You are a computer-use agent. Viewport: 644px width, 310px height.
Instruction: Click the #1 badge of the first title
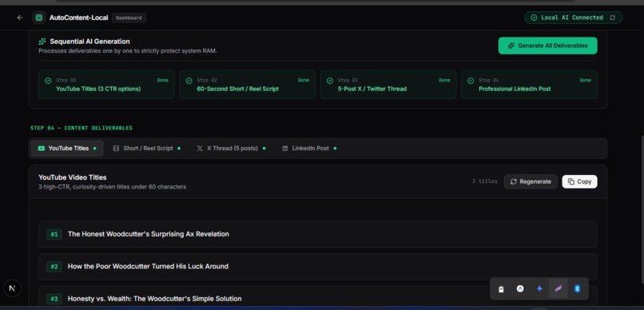point(54,234)
